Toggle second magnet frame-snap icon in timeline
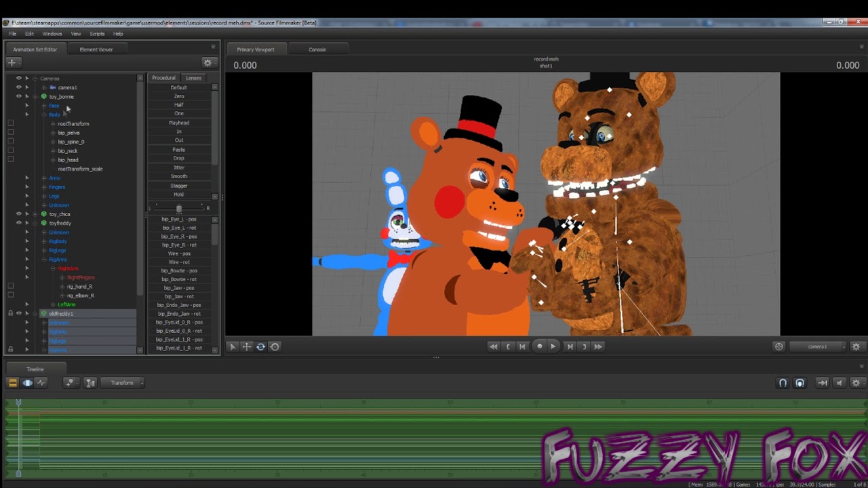This screenshot has height=488, width=868. point(800,383)
